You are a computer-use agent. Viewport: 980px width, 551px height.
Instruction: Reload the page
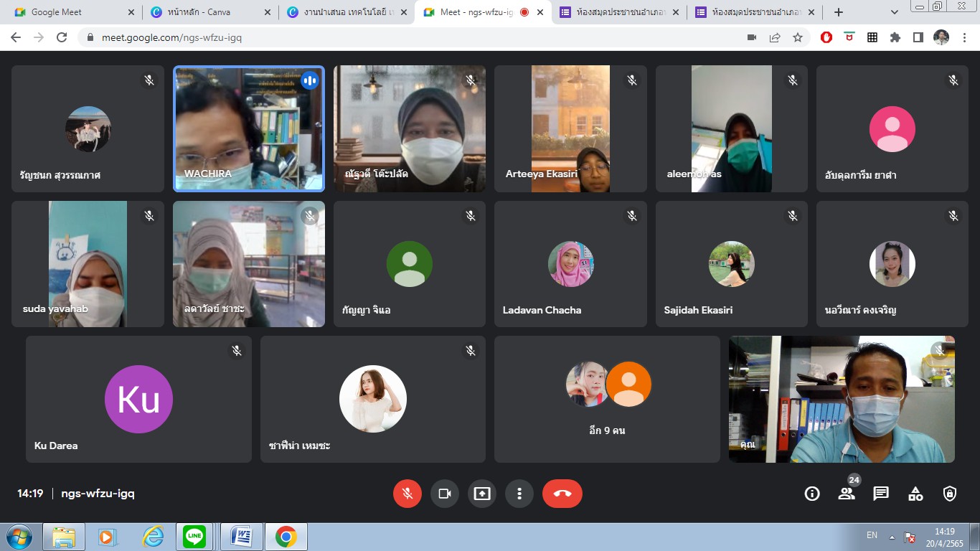(62, 37)
